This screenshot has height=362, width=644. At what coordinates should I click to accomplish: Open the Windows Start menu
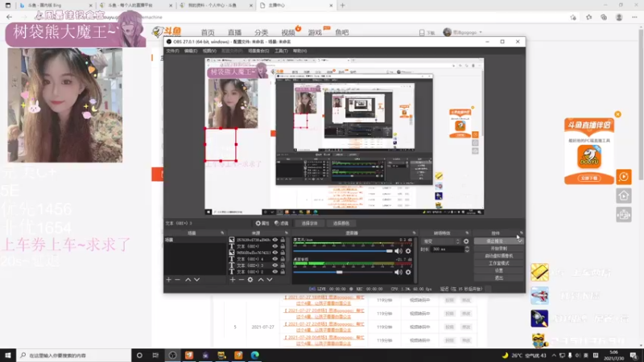[x=8, y=356]
